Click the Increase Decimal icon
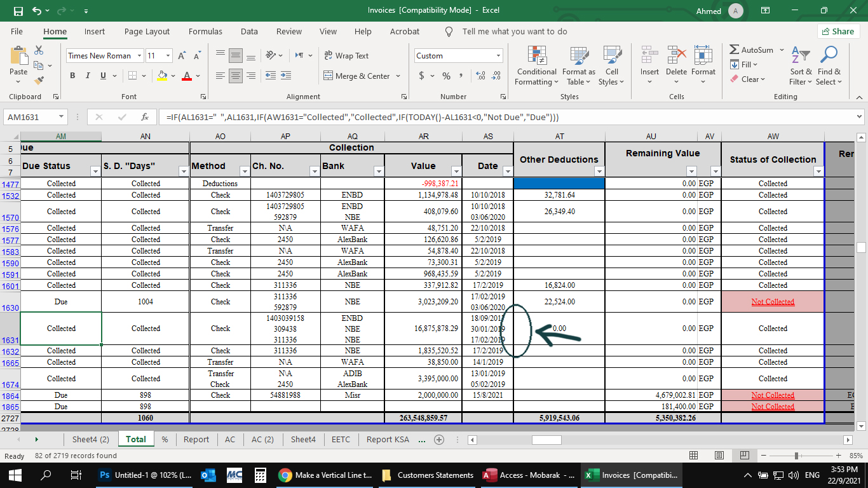 [480, 76]
